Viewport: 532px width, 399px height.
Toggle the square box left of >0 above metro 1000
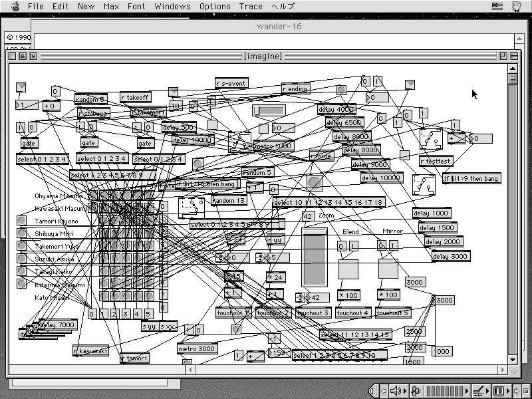pos(263,128)
